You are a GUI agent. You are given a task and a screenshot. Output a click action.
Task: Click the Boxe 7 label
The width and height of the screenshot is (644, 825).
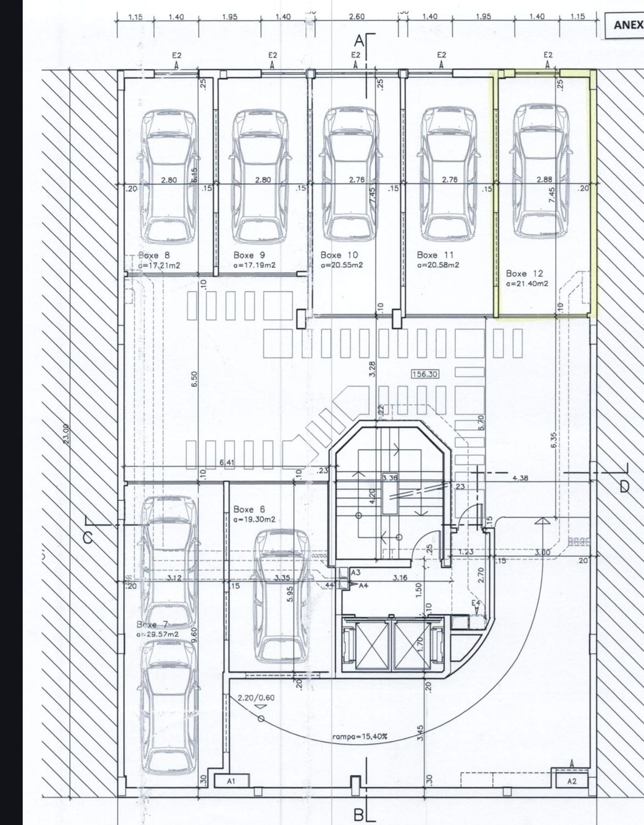152,624
